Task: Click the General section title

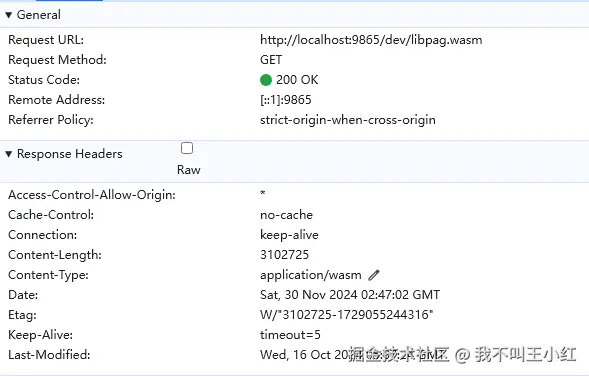Action: coord(39,15)
